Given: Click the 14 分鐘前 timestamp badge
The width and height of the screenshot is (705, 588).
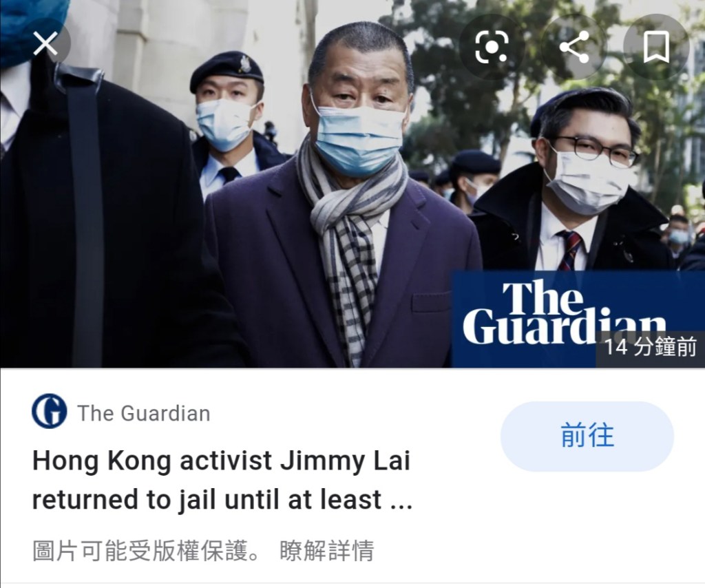Looking at the screenshot, I should 650,348.
